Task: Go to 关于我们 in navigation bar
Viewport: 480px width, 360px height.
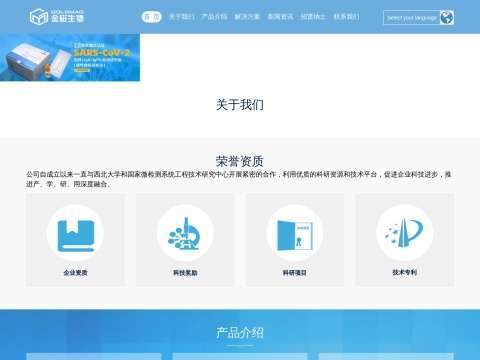Action: click(182, 17)
